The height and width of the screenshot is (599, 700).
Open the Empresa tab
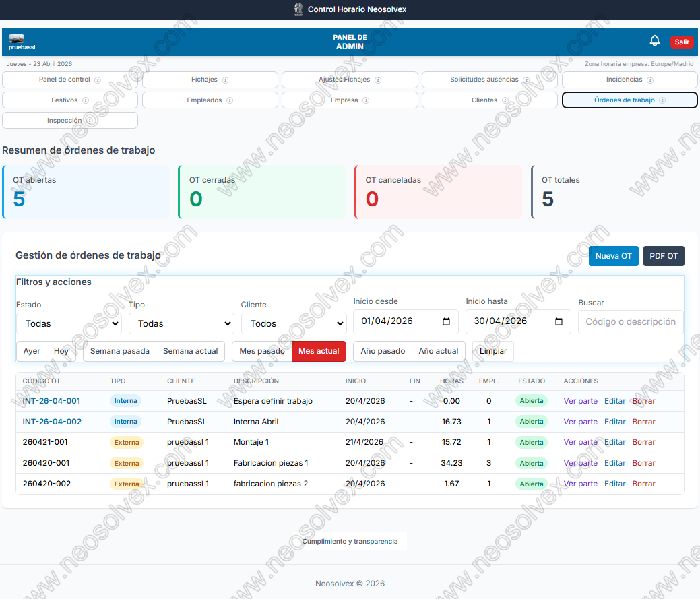350,100
